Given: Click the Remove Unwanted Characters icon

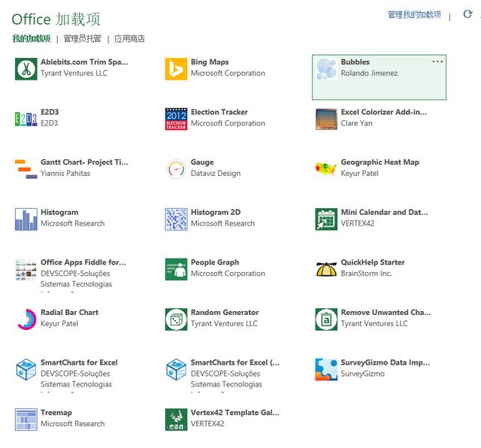Looking at the screenshot, I should coord(326,319).
